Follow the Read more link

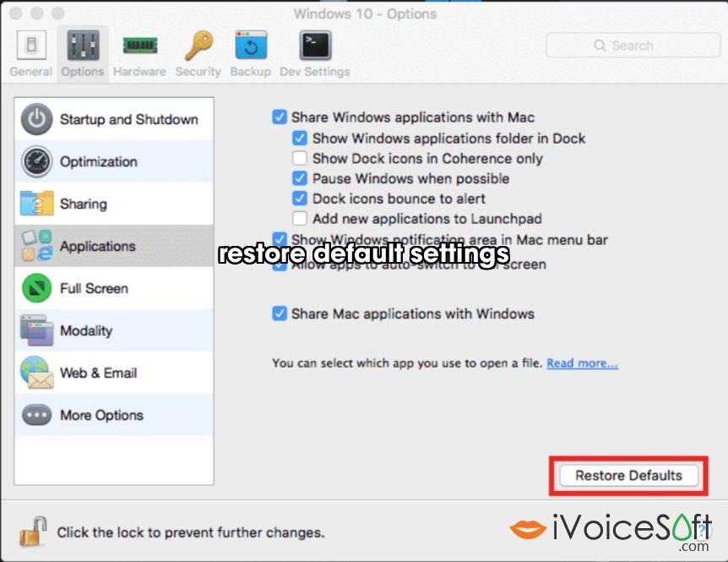(x=582, y=363)
